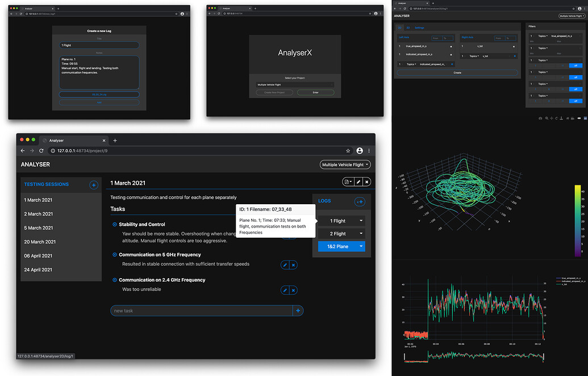Toggle the Stability and Control task bullet
This screenshot has height=376, width=588.
pyautogui.click(x=115, y=225)
